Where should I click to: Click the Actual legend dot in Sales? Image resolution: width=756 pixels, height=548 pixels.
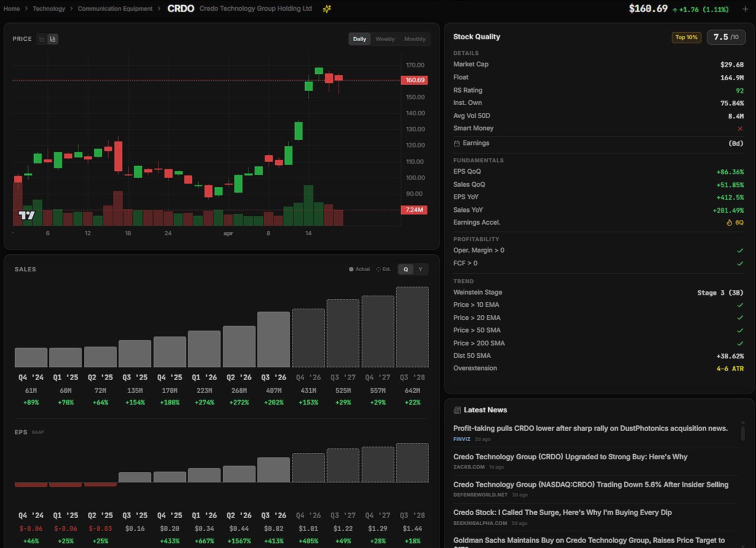pyautogui.click(x=352, y=269)
